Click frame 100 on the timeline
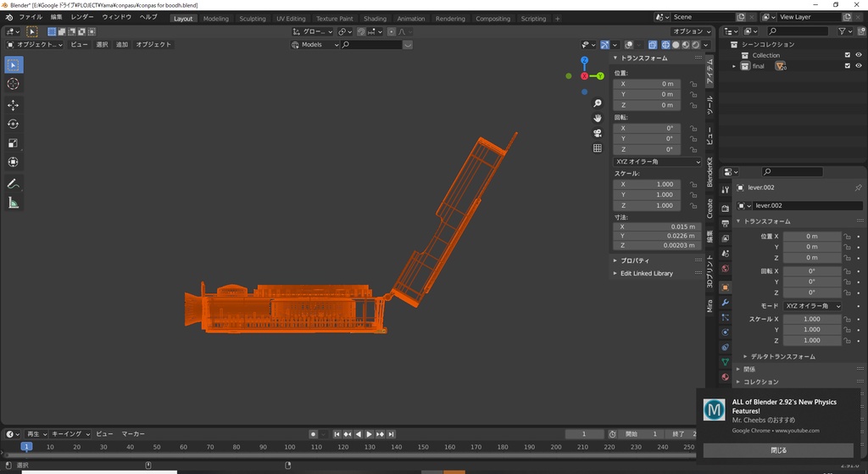The width and height of the screenshot is (868, 474). (289, 447)
